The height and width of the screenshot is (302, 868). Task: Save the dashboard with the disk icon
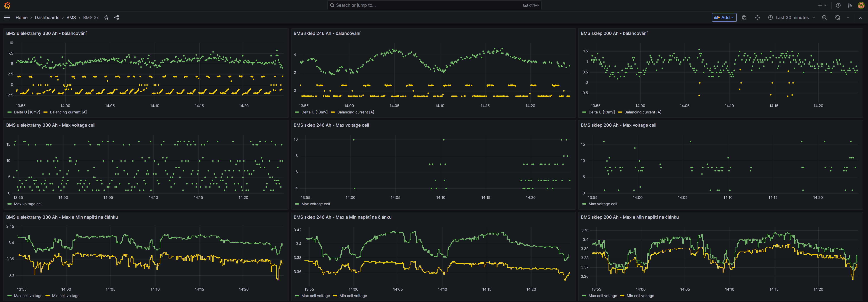pyautogui.click(x=744, y=18)
